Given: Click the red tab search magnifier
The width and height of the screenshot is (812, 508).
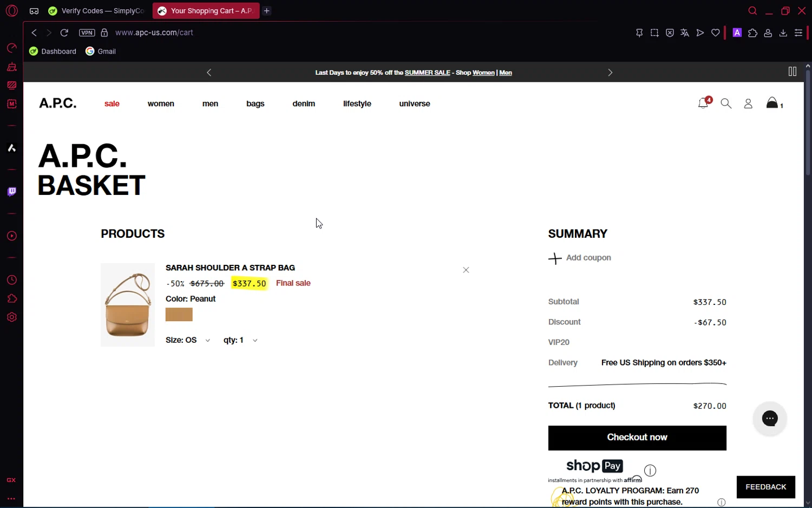Looking at the screenshot, I should click(752, 11).
